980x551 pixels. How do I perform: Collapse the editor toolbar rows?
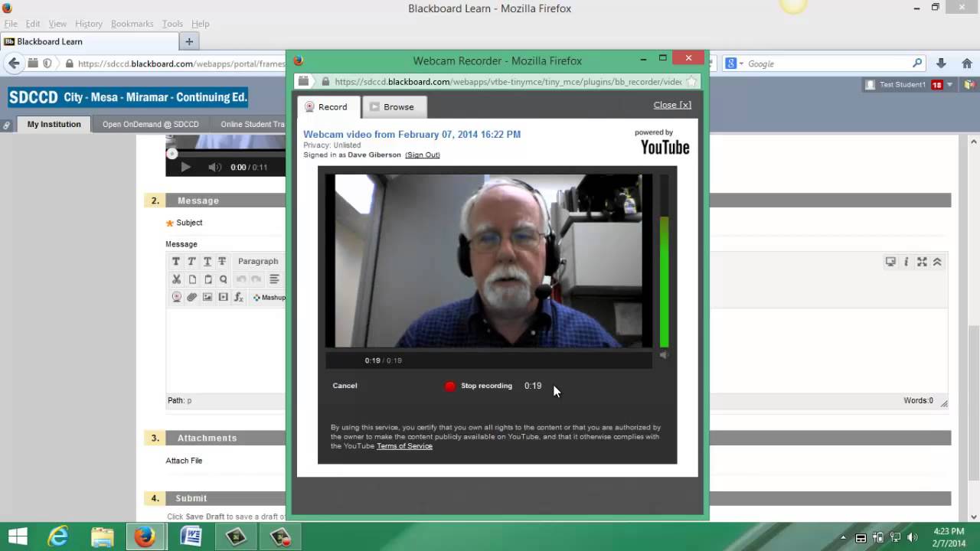tap(937, 262)
